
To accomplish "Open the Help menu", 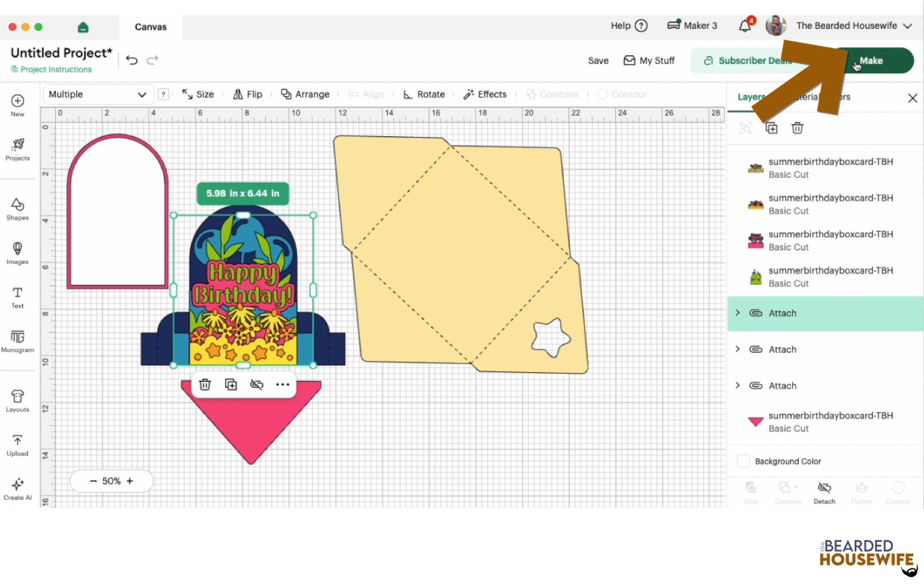I will pos(629,25).
